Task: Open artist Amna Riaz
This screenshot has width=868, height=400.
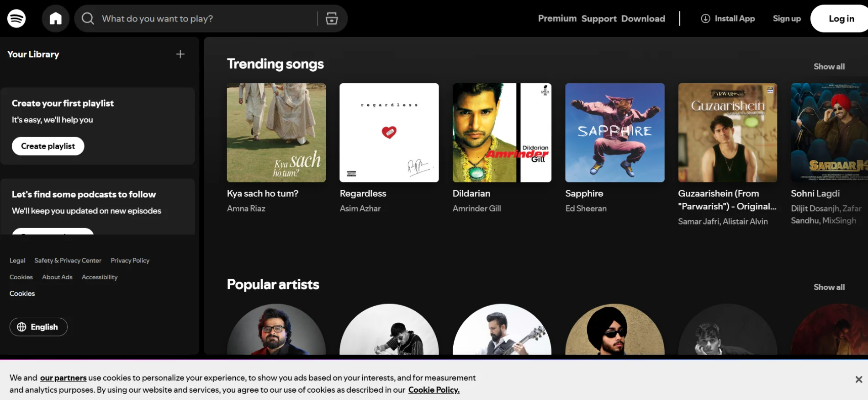Action: tap(246, 208)
